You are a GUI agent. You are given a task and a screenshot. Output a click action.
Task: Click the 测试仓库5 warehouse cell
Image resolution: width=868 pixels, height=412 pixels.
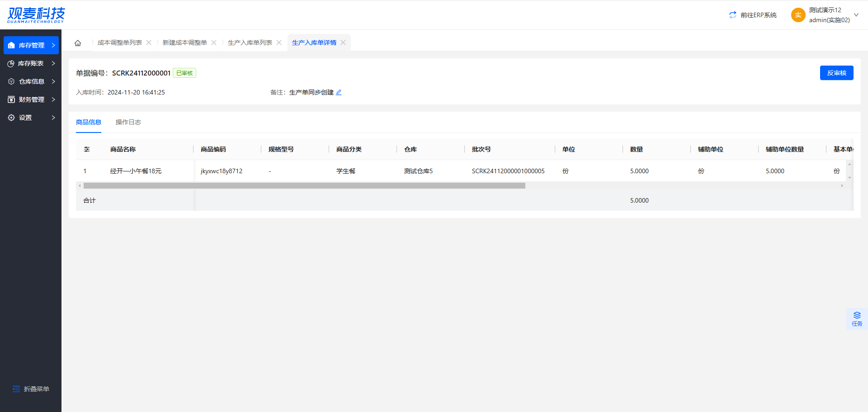click(419, 171)
